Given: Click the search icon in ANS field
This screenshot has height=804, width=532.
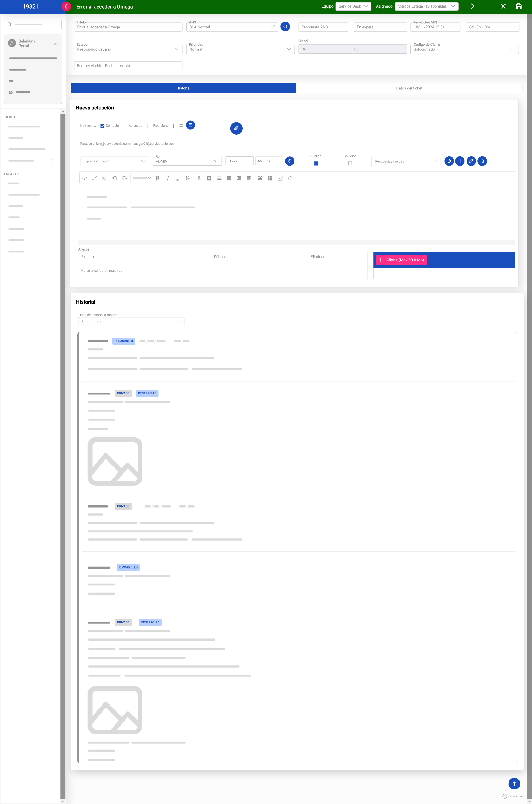Looking at the screenshot, I should coord(285,27).
